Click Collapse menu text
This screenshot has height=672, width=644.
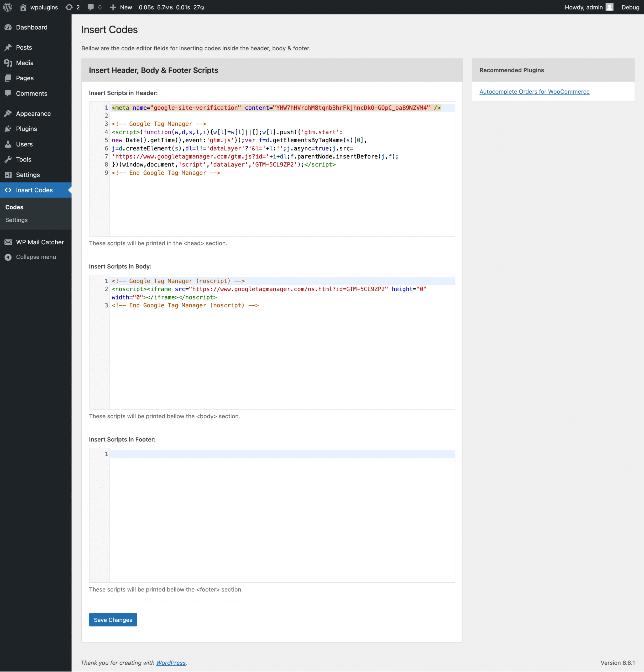pos(36,257)
